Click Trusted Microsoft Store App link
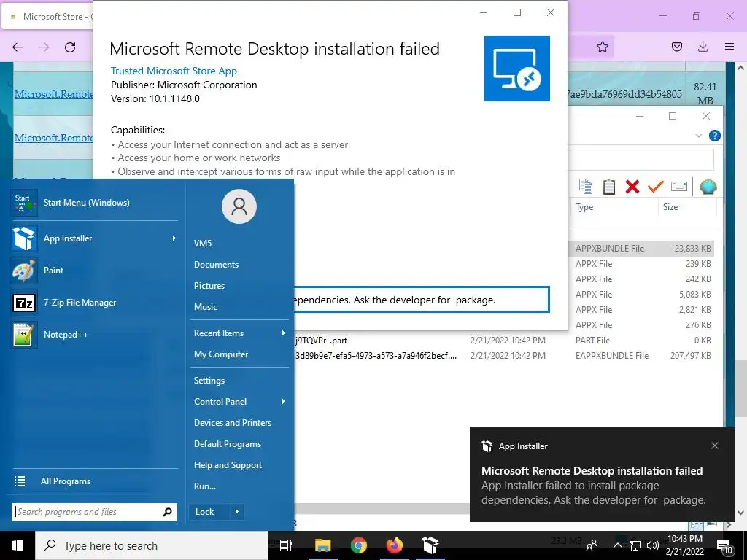Image resolution: width=747 pixels, height=560 pixels. (x=174, y=71)
